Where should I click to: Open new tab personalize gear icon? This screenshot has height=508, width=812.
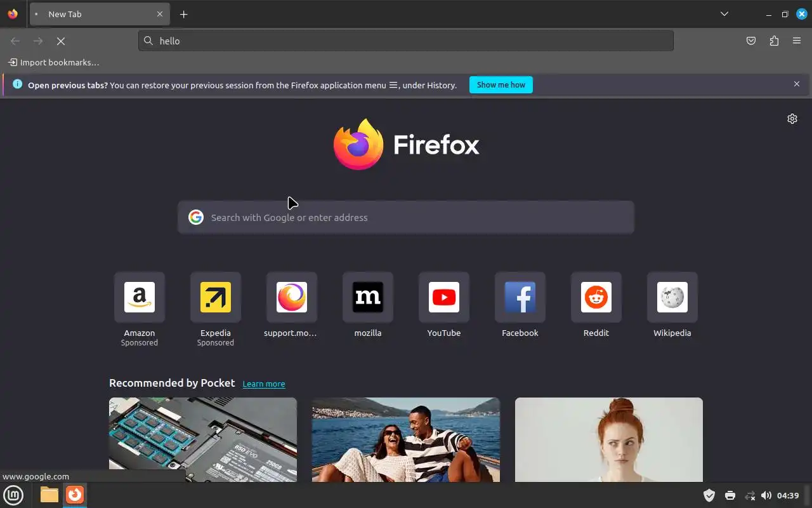[792, 119]
